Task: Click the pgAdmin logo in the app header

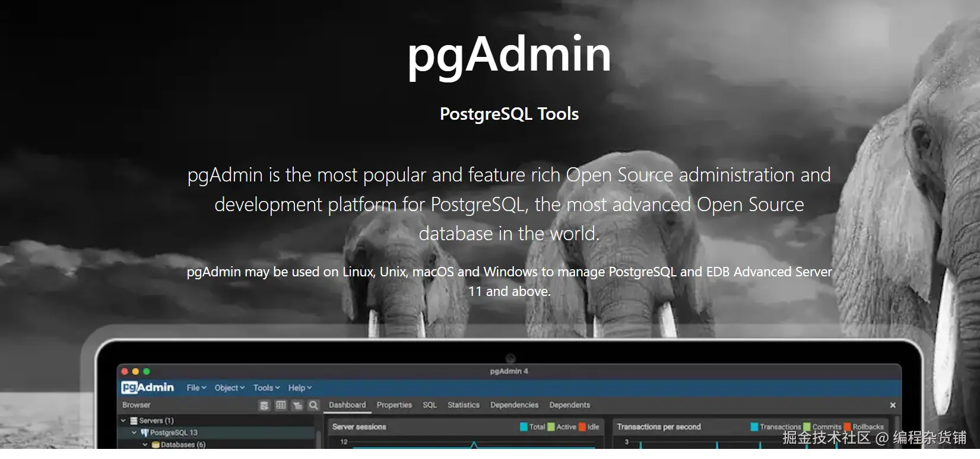Action: (148, 387)
